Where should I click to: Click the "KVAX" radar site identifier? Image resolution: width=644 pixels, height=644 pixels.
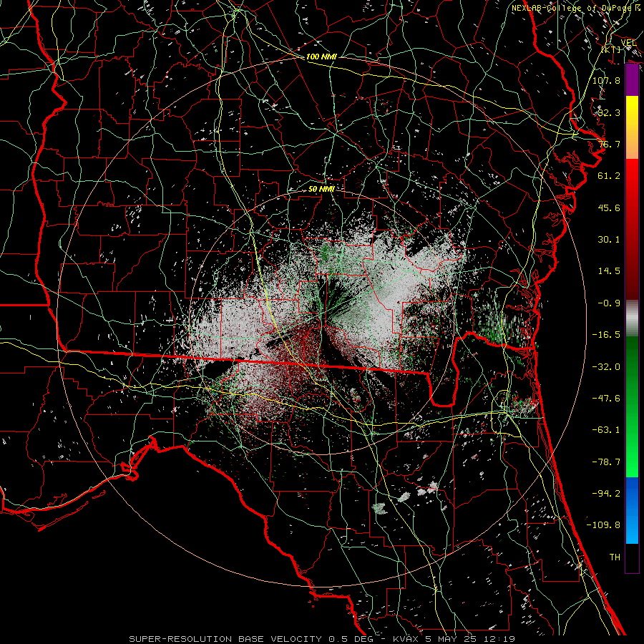coord(406,639)
